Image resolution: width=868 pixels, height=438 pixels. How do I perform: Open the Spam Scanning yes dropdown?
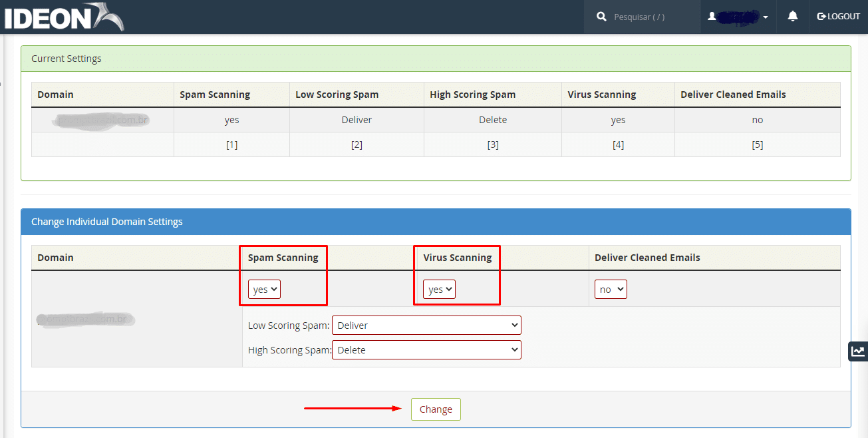click(x=265, y=290)
